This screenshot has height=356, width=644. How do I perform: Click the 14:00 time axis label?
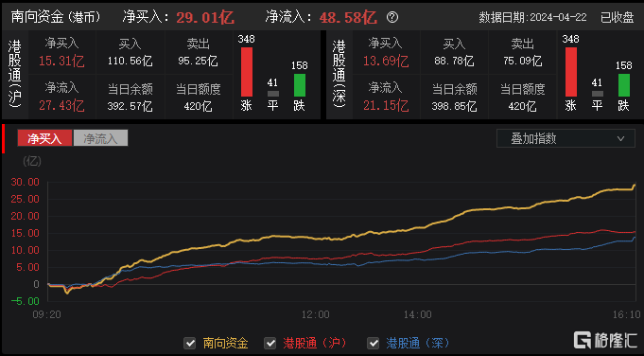point(417,315)
